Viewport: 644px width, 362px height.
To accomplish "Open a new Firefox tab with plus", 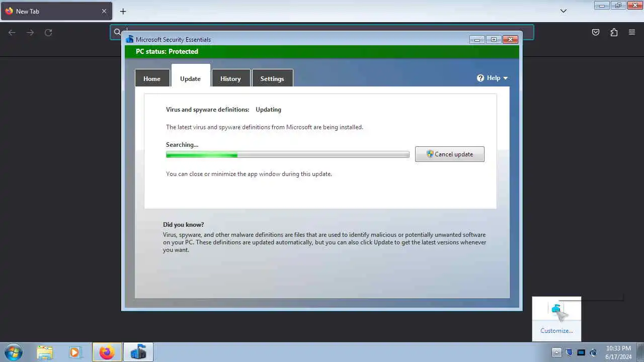I will [123, 11].
